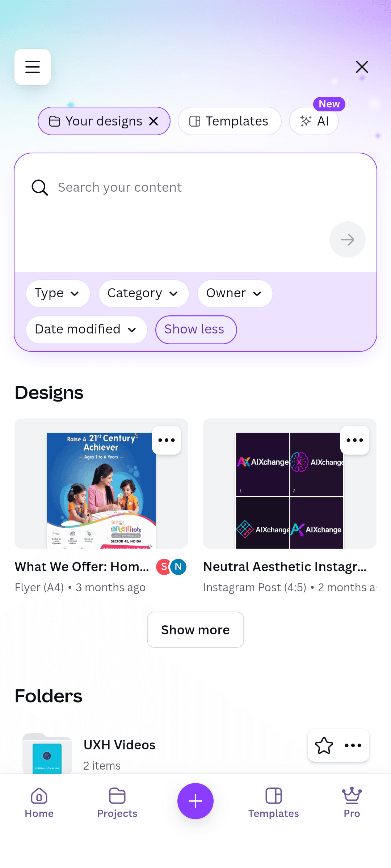Switch to the Templates search chip
This screenshot has height=868, width=391.
(x=230, y=121)
